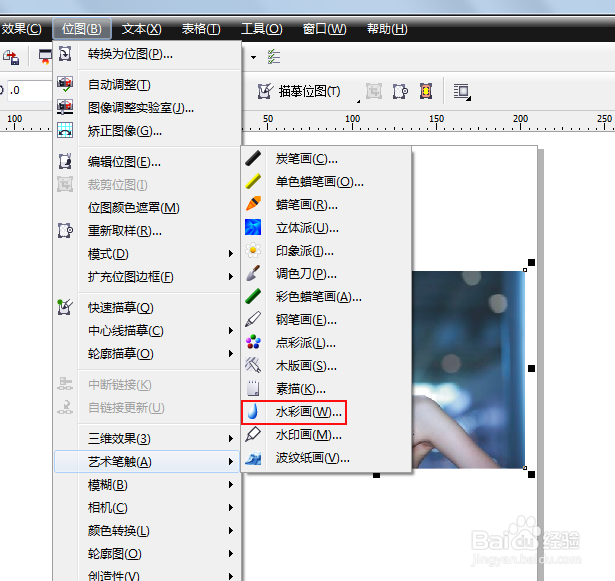Click the 描摹位图(T) button
This screenshot has width=615, height=581.
tap(299, 91)
